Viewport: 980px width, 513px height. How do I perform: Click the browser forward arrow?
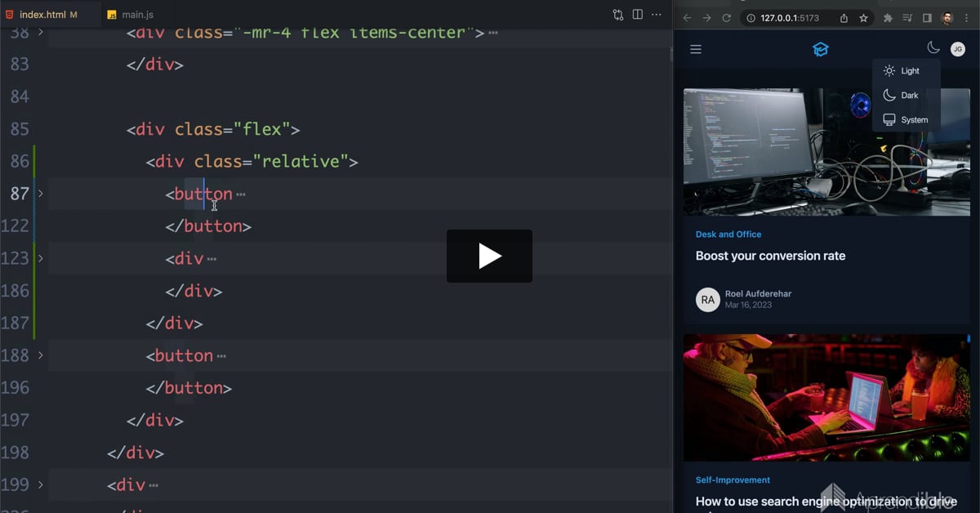(x=706, y=18)
